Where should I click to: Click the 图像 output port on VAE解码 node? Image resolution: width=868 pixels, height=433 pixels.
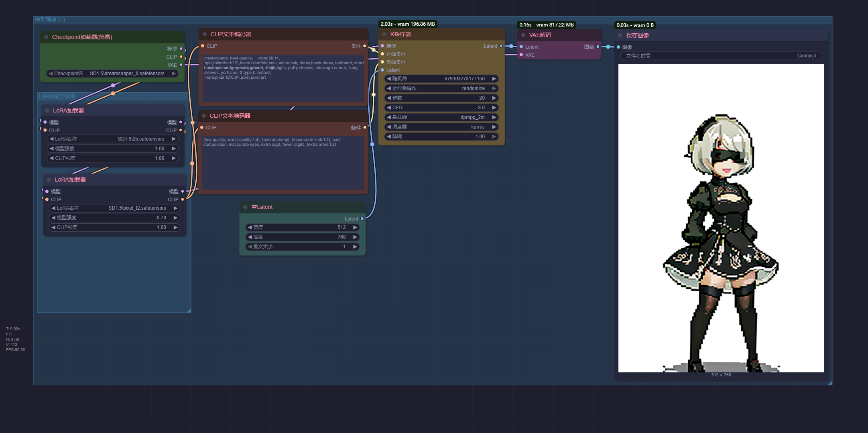click(598, 47)
